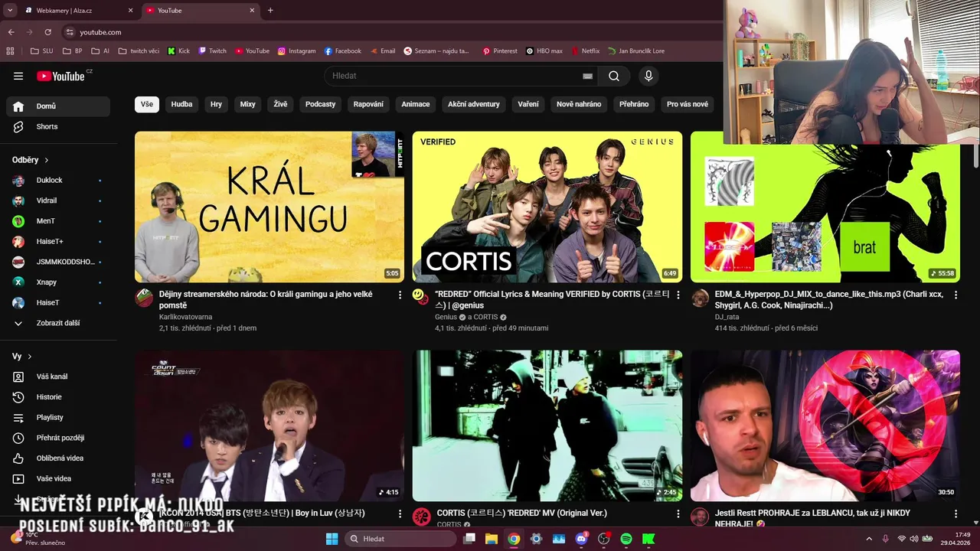Open Spotify from the taskbar
This screenshot has width=980, height=551.
click(x=626, y=539)
